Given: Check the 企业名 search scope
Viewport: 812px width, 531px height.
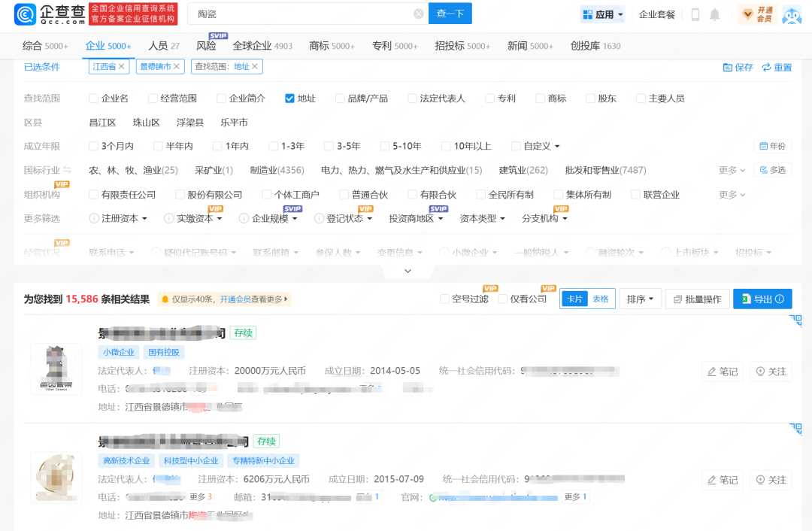Looking at the screenshot, I should [93, 99].
